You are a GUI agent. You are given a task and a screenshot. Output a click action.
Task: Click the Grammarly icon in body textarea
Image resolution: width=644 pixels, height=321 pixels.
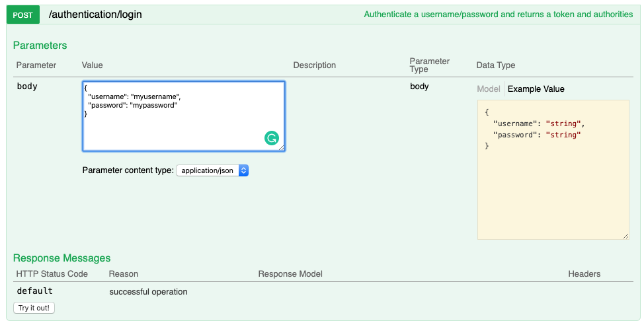pyautogui.click(x=272, y=138)
